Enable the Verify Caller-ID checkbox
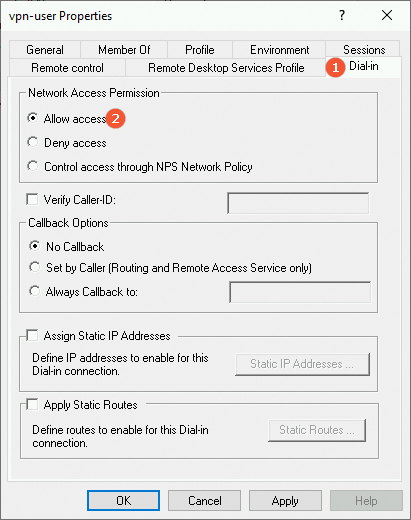Screen dimensions: 411x520 click(32, 200)
